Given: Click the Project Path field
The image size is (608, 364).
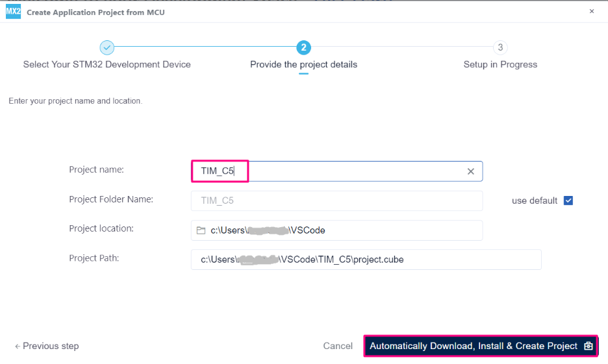Looking at the screenshot, I should click(x=366, y=260).
